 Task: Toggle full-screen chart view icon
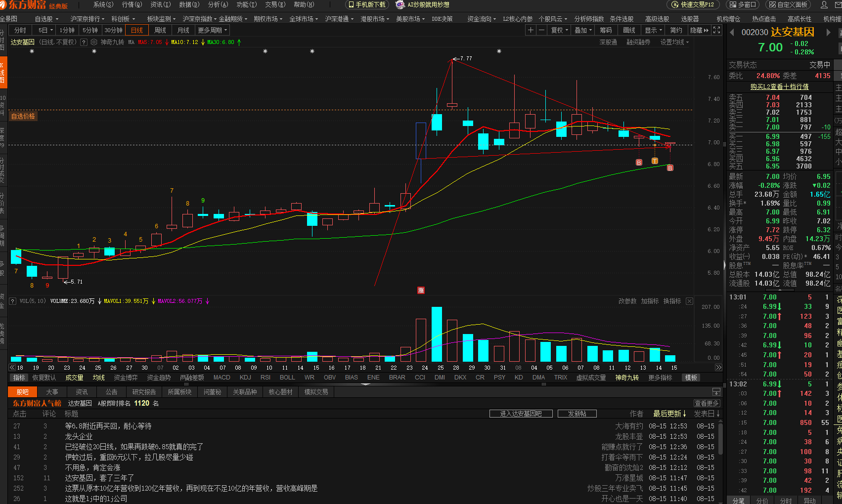pyautogui.click(x=716, y=30)
